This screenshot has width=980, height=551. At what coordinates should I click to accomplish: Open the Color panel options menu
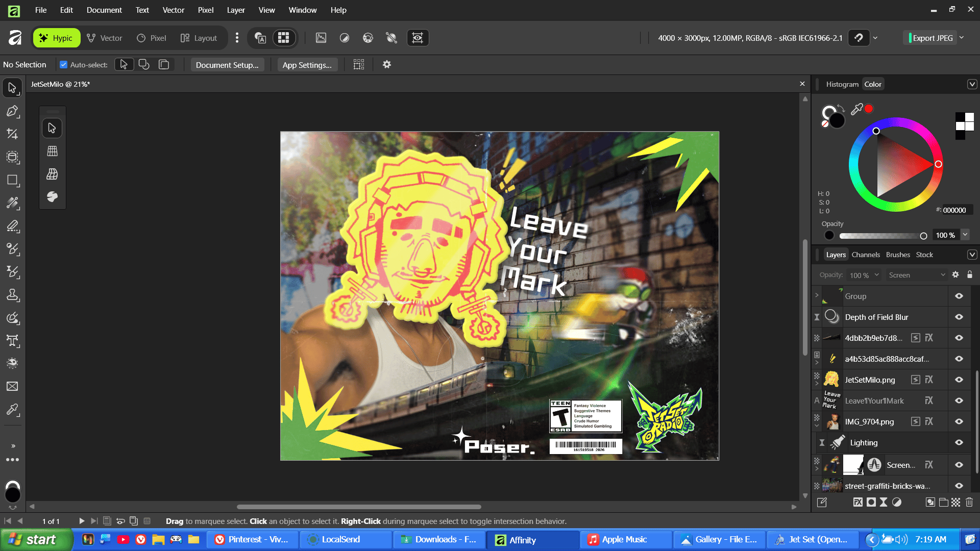[972, 84]
